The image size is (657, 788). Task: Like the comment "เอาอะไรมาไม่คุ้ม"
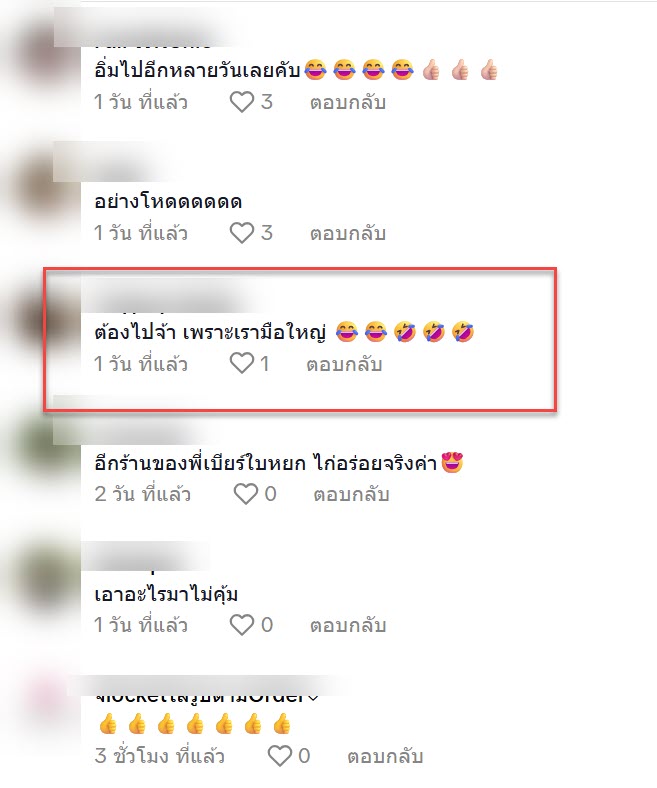click(242, 625)
